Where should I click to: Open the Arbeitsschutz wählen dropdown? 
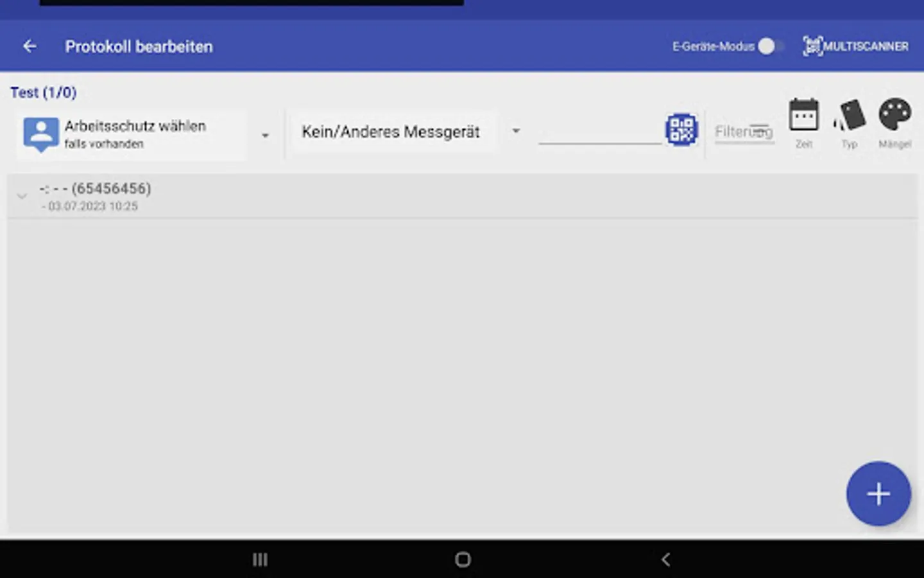(144, 134)
